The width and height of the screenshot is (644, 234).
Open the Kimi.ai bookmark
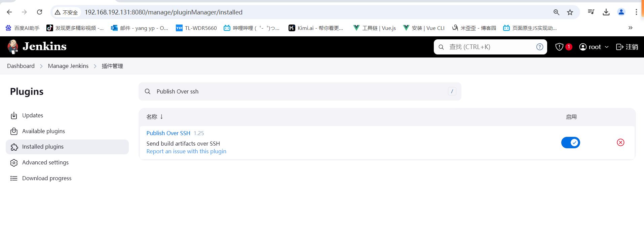click(x=316, y=28)
